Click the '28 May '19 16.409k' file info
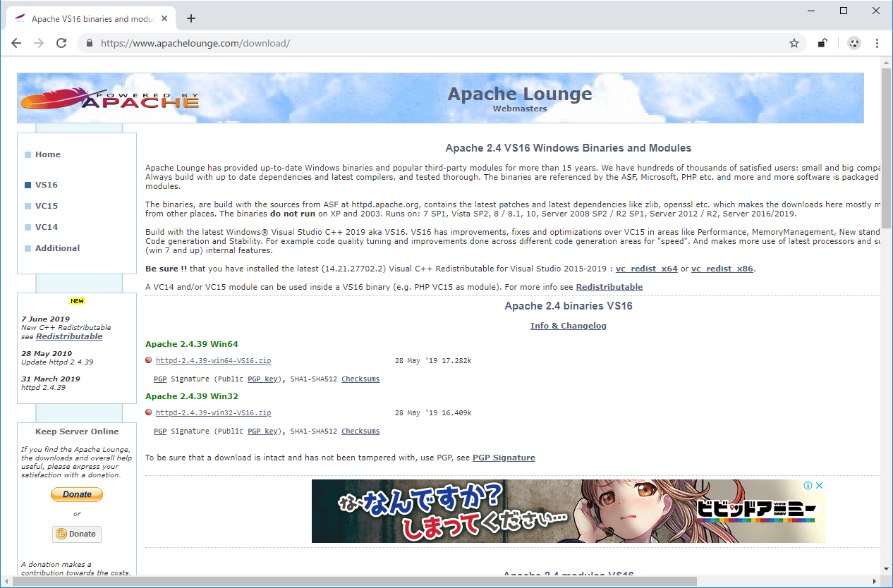Image resolution: width=893 pixels, height=588 pixels. (433, 412)
